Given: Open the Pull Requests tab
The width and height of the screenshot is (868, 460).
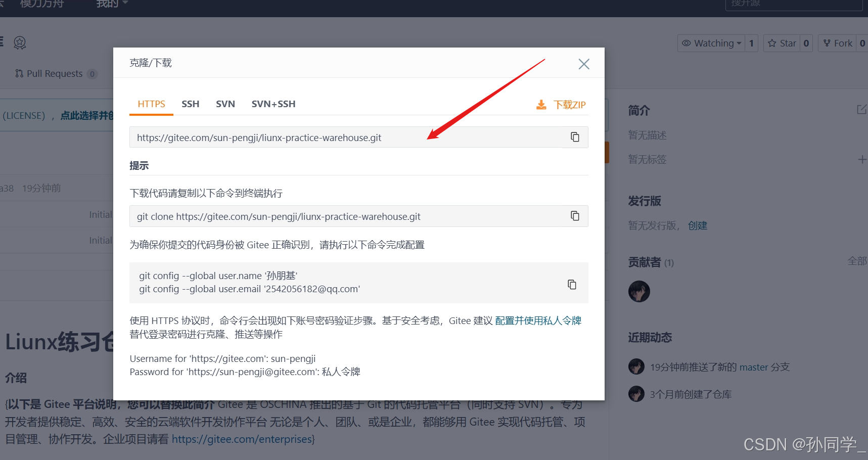Looking at the screenshot, I should (56, 74).
